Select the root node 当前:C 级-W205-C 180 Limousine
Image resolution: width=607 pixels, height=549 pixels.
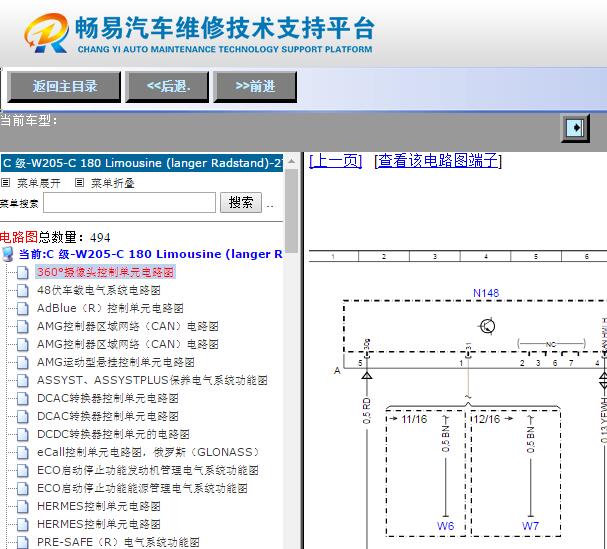point(151,254)
